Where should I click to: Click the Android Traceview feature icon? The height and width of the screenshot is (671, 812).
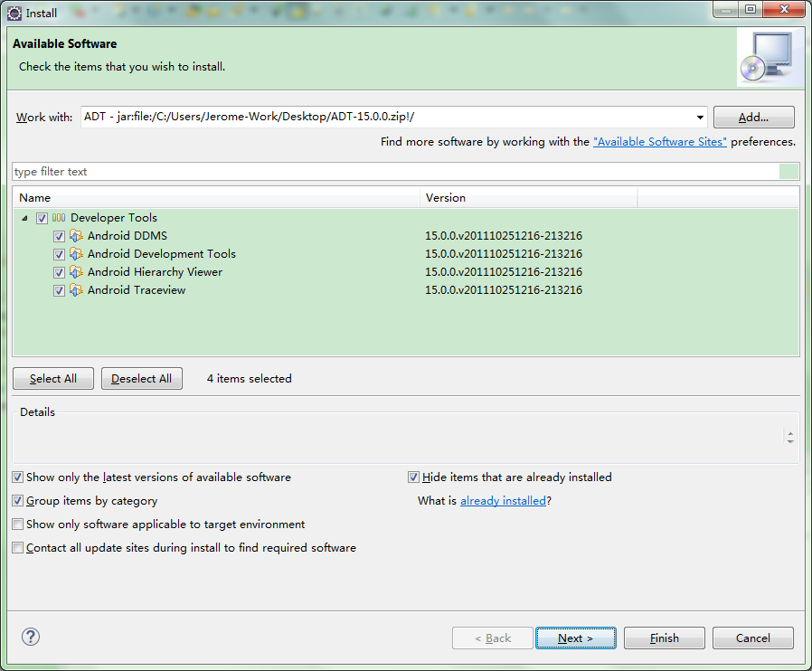(76, 290)
